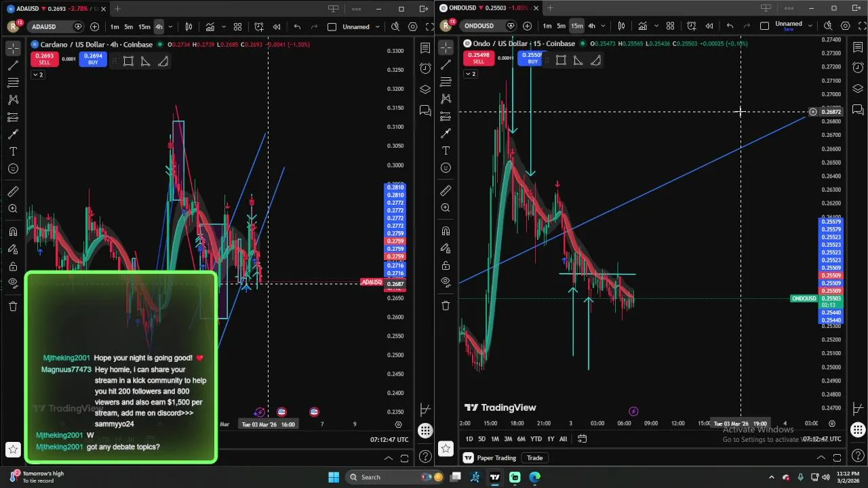Click the SELL 0.25498 button in the ONDOUSD window
Image resolution: width=868 pixels, height=488 pixels.
click(x=478, y=58)
